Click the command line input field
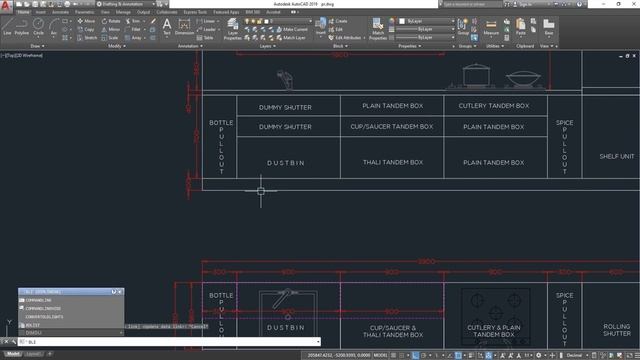This screenshot has width=640, height=360. click(x=169, y=342)
